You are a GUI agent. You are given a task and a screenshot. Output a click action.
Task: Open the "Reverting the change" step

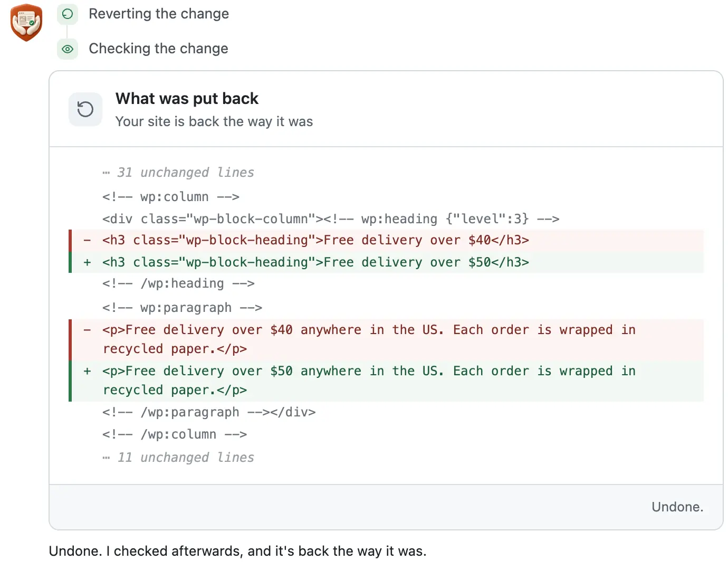(x=159, y=14)
